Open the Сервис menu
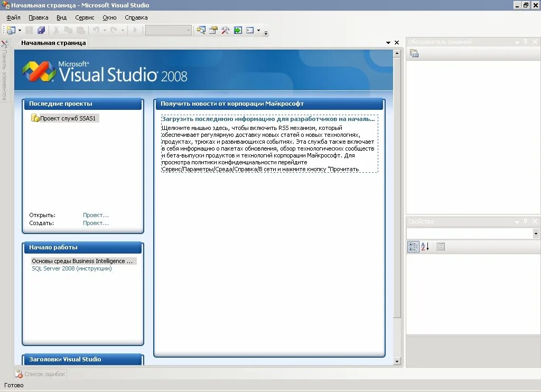The height and width of the screenshot is (392, 541). click(85, 17)
